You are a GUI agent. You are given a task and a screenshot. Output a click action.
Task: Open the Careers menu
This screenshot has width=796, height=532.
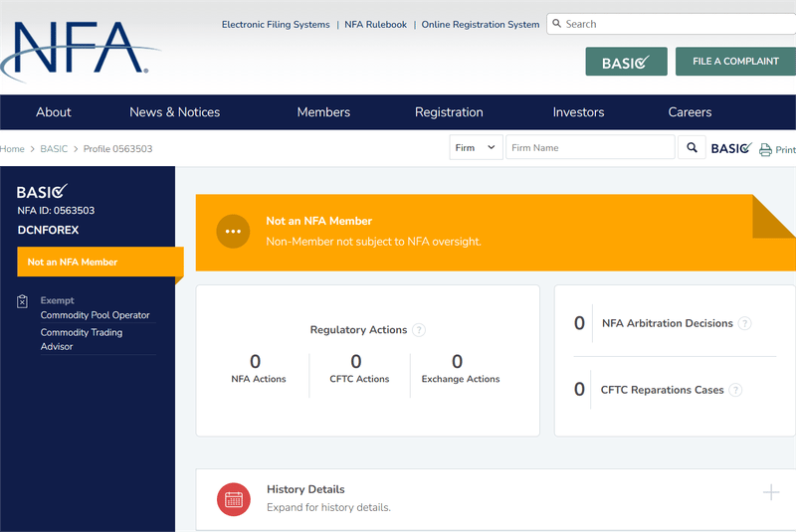coord(690,112)
